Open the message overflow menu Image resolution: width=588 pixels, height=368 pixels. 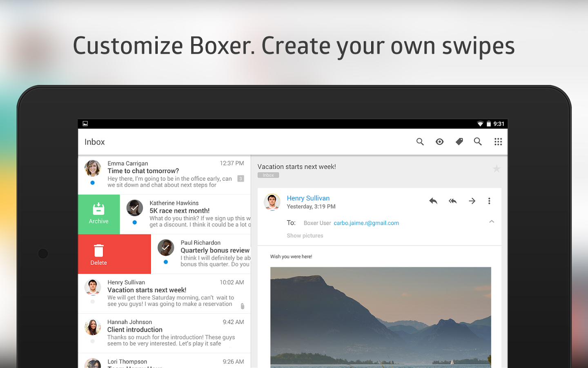[489, 201]
